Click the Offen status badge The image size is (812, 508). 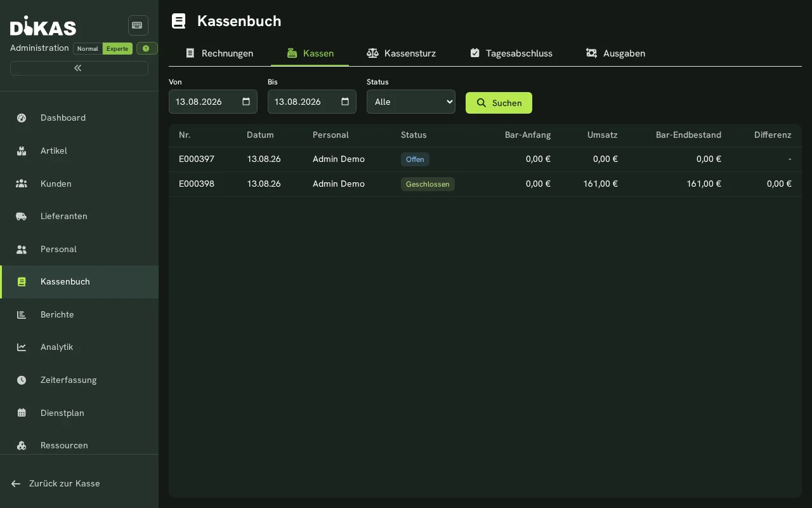[x=415, y=159]
